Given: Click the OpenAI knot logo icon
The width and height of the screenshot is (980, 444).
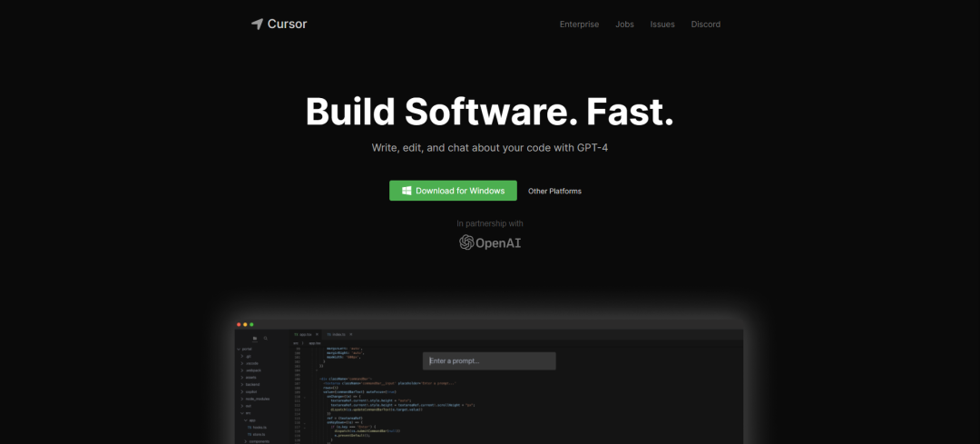Looking at the screenshot, I should point(466,242).
